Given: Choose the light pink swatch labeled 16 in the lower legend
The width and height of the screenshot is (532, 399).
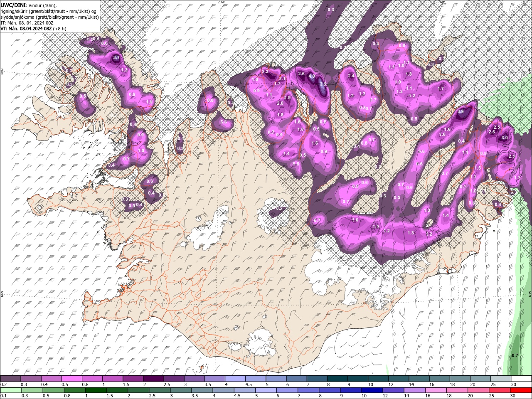Looking at the screenshot, I should pyautogui.click(x=436, y=390).
